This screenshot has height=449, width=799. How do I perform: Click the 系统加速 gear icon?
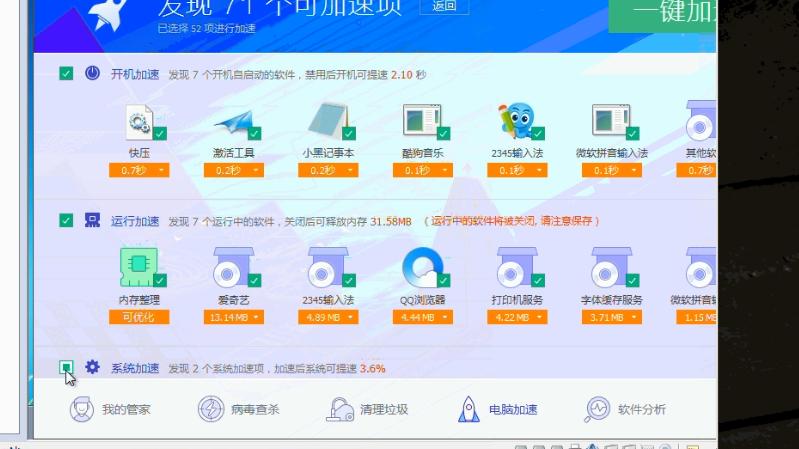click(92, 367)
